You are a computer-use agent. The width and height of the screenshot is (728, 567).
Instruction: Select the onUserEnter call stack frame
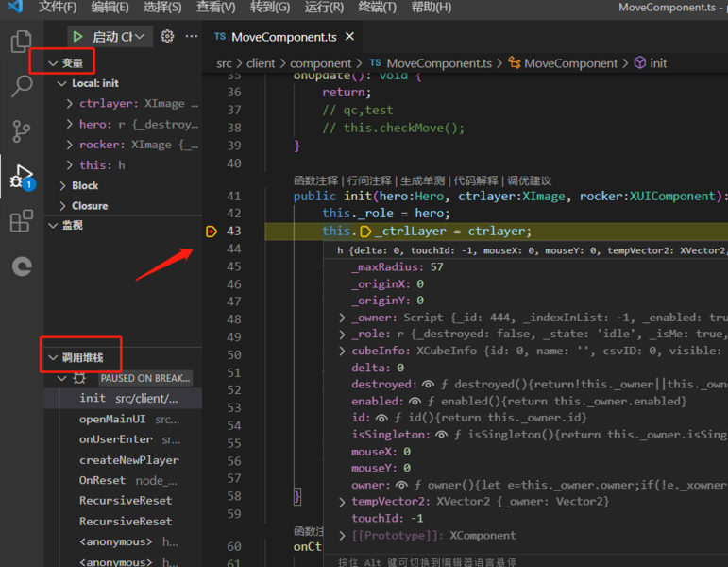124,439
